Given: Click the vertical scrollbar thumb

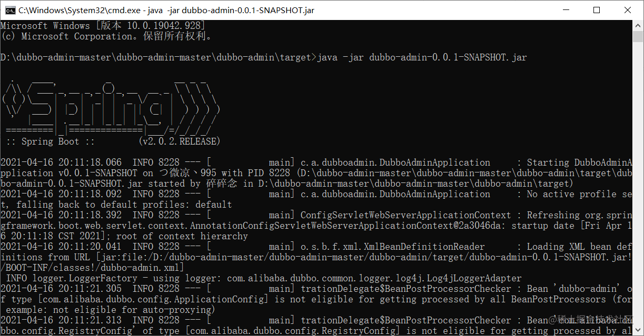Looking at the screenshot, I should pyautogui.click(x=638, y=36).
